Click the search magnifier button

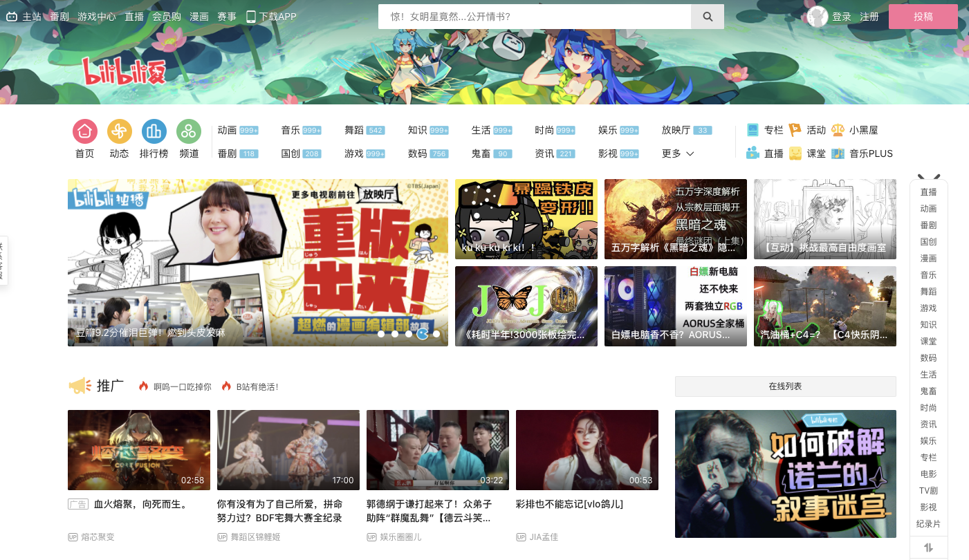(708, 17)
